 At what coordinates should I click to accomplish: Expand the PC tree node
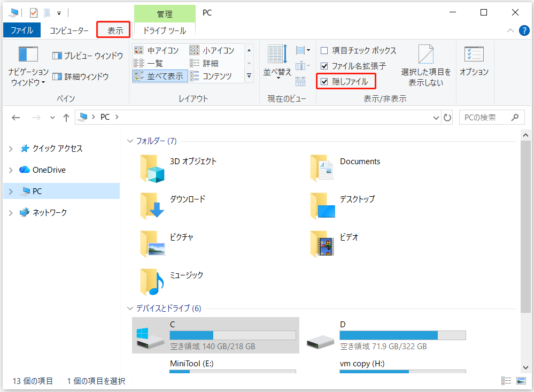[x=11, y=191]
